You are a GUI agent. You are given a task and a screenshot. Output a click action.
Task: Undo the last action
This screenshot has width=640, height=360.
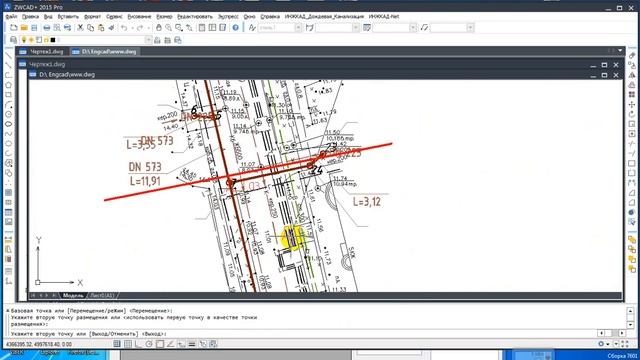click(124, 28)
